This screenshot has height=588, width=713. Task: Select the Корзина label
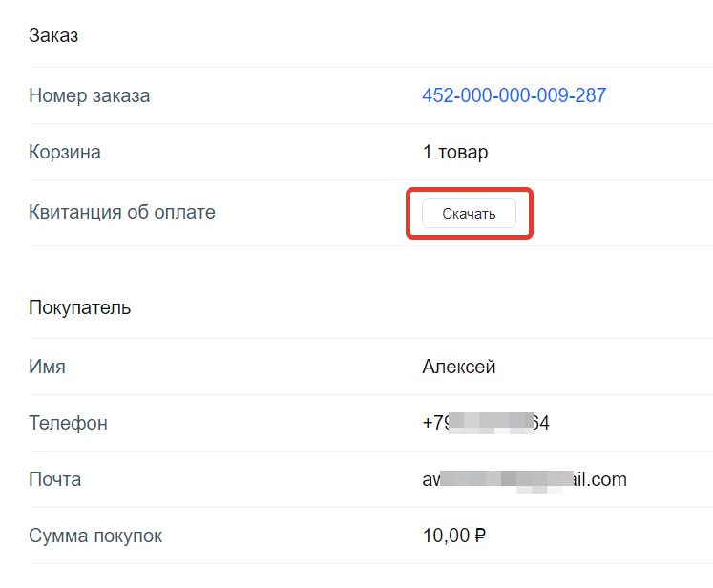click(65, 152)
